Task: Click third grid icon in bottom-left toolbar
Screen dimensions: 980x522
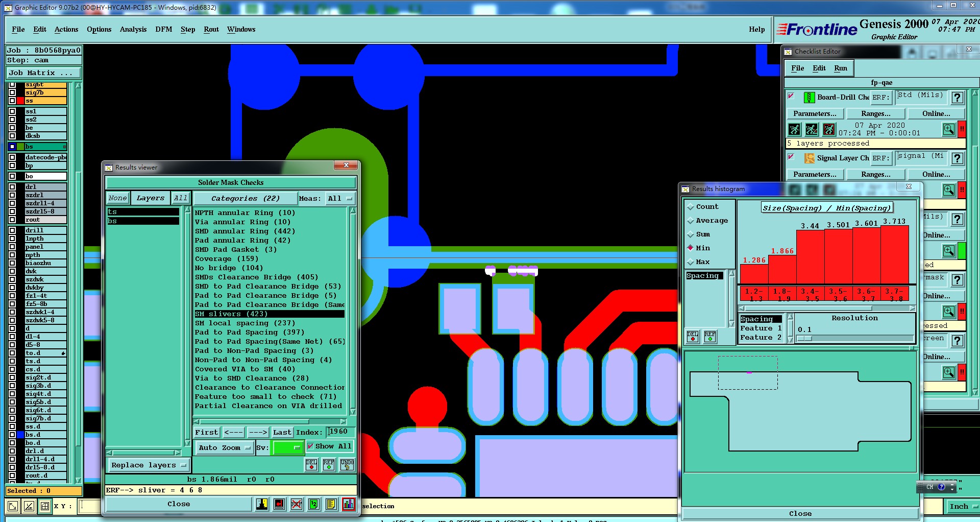Action: pos(45,506)
